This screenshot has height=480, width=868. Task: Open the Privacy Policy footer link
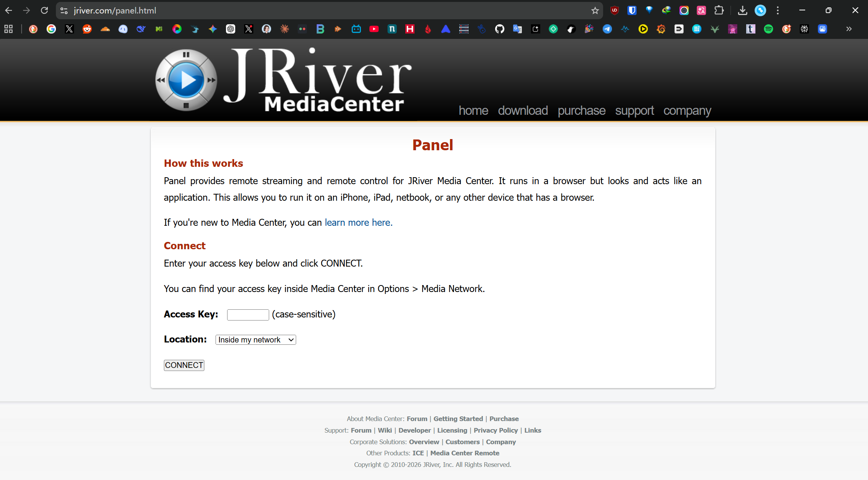click(496, 430)
